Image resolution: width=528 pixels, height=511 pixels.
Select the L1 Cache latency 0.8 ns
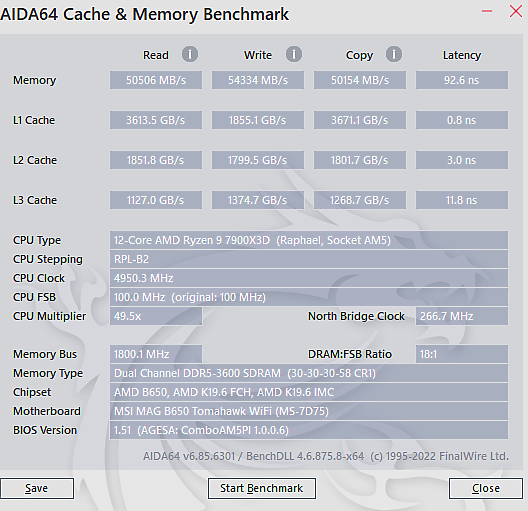click(462, 120)
